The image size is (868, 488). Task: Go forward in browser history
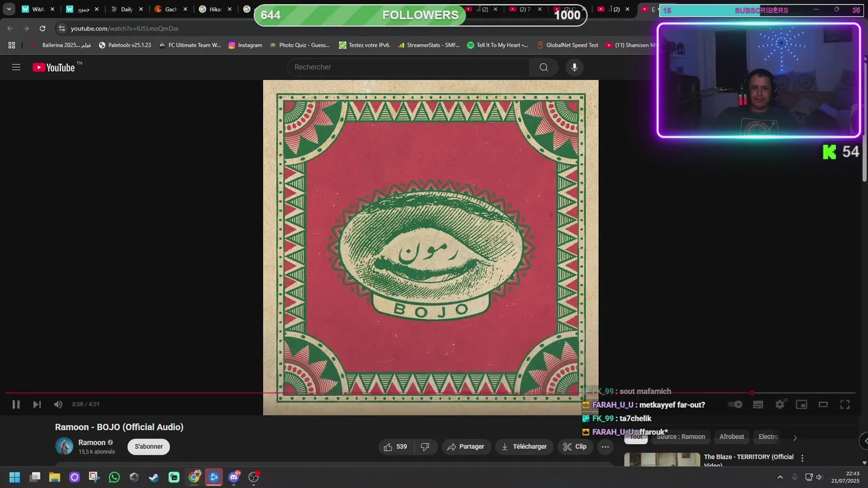tap(26, 28)
